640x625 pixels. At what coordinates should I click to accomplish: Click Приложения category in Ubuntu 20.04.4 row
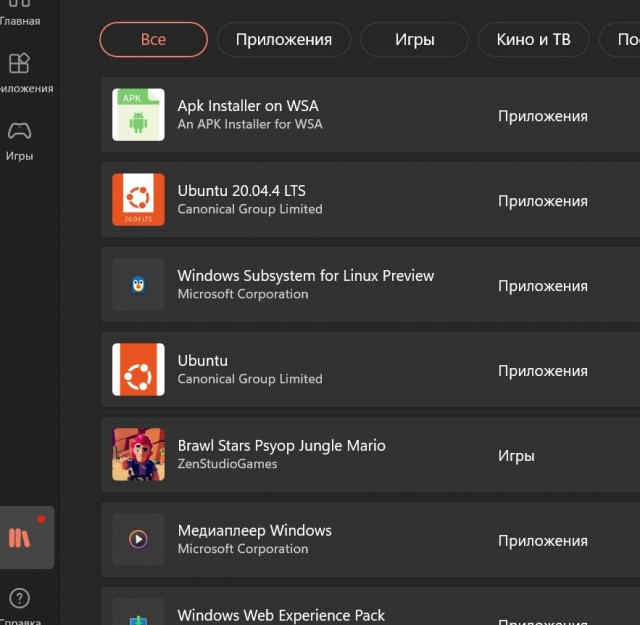click(x=543, y=201)
